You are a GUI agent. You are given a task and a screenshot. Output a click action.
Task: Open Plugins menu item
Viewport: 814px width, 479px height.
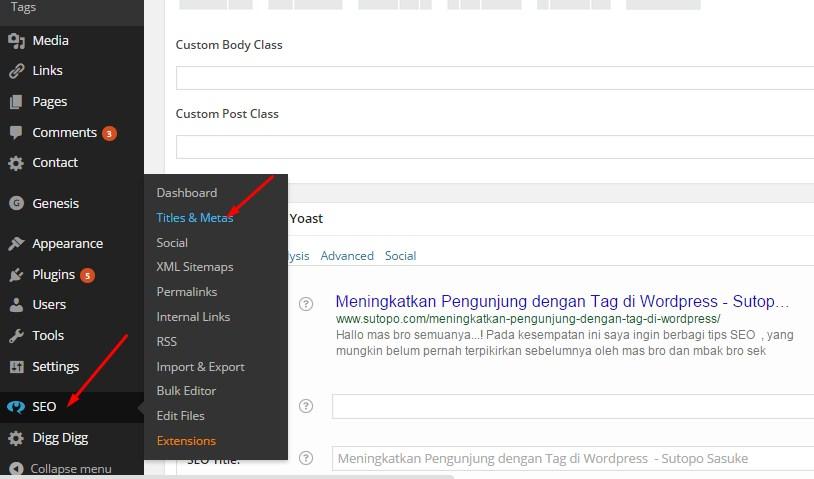pyautogui.click(x=53, y=275)
